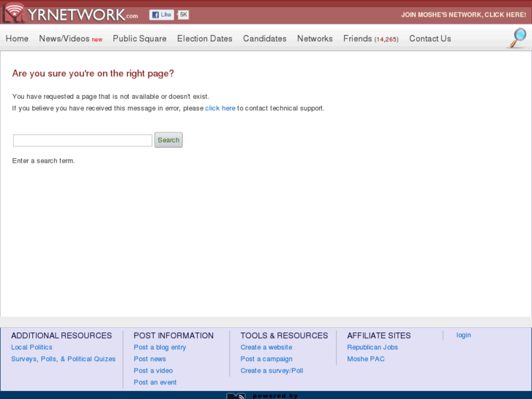
Task: Click 'Are you sure you're on the right page?' heading
Action: click(x=93, y=73)
